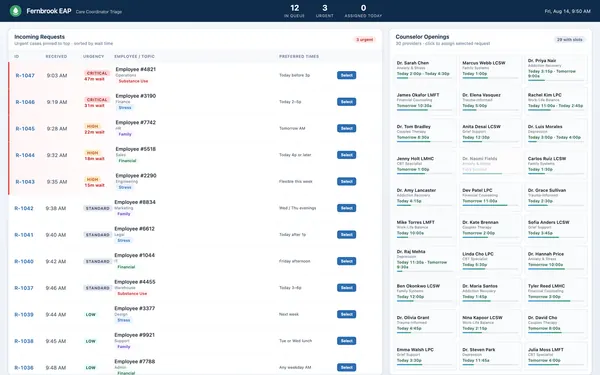This screenshot has height=375, width=600.
Task: Choose counselor card Dr. Sarah Chen
Action: point(424,68)
